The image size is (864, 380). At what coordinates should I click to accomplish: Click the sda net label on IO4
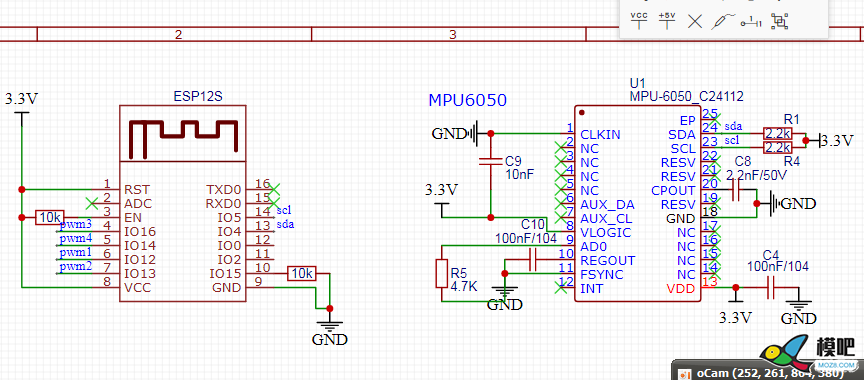(285, 224)
